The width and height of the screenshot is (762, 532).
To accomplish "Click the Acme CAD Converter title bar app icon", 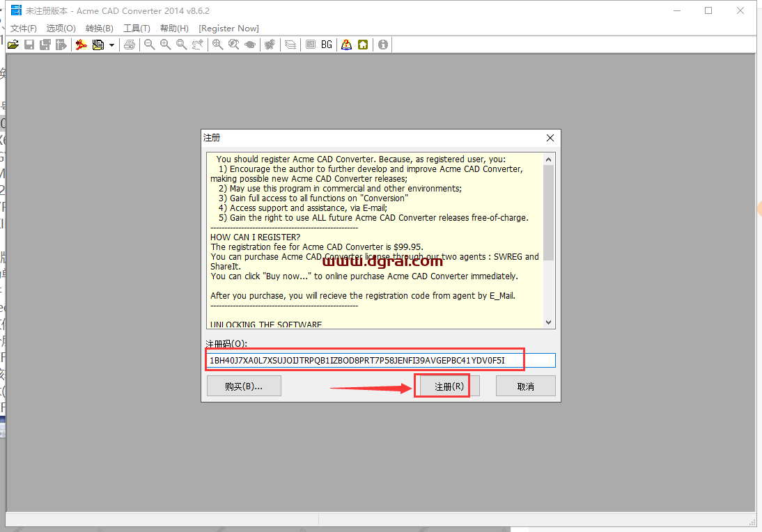I will 17,10.
